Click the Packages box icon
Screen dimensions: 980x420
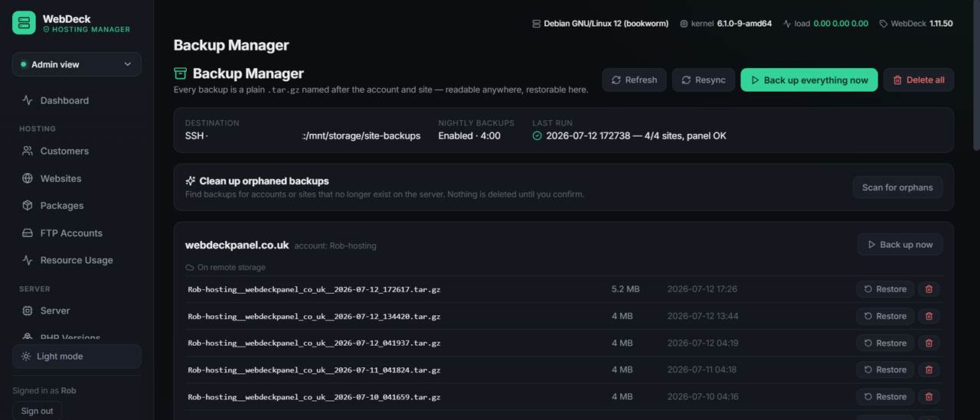[28, 206]
